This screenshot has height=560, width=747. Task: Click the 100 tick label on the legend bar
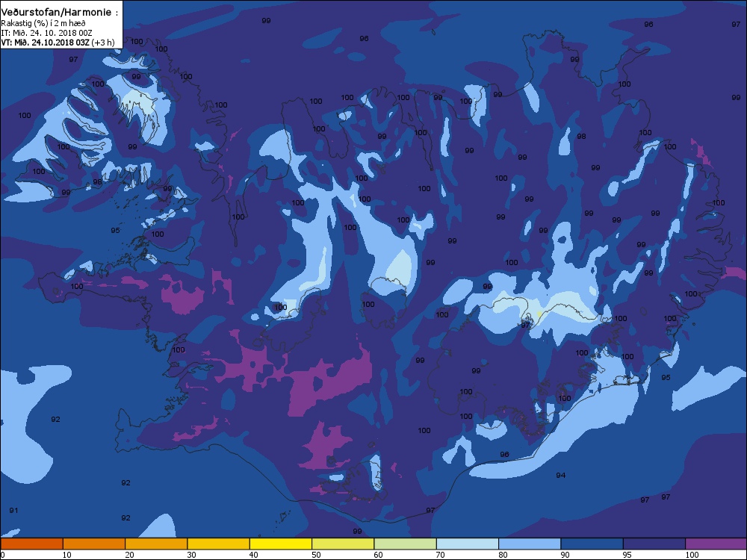click(x=692, y=555)
